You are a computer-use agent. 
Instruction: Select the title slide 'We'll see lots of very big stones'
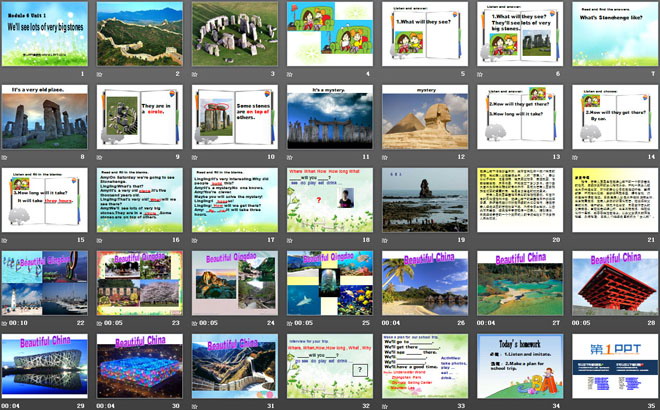pos(46,35)
